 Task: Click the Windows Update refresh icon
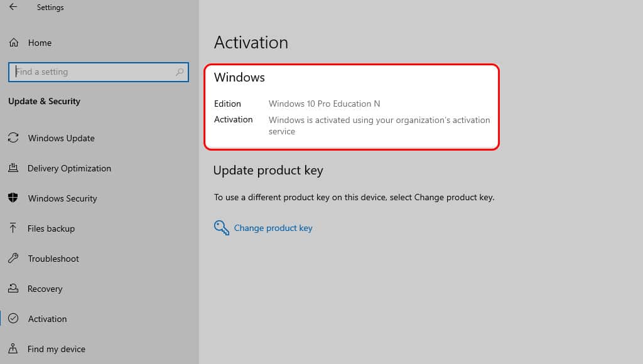point(13,137)
